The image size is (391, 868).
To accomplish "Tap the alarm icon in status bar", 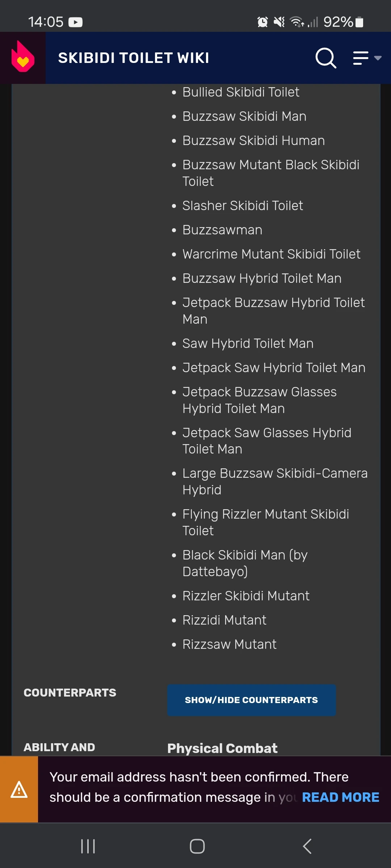I will coord(262,22).
